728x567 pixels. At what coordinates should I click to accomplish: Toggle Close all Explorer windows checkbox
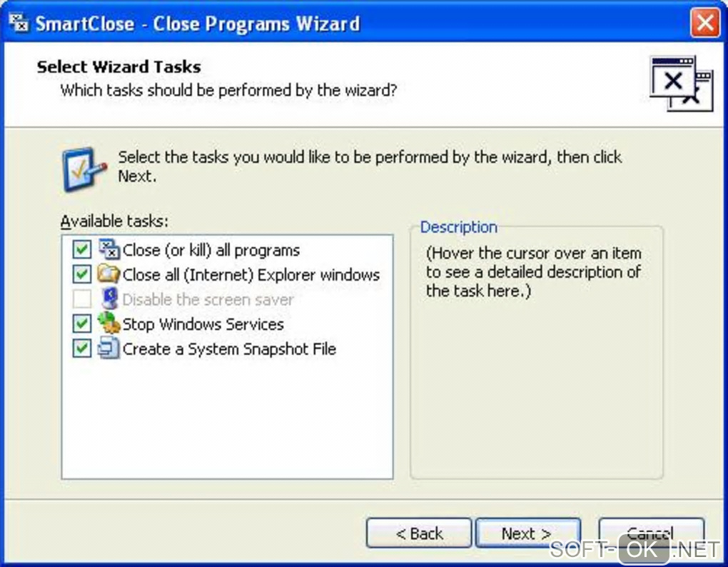tap(82, 274)
